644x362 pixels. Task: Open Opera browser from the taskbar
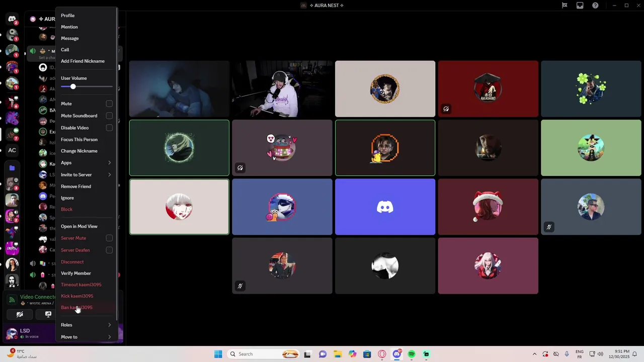pyautogui.click(x=382, y=354)
